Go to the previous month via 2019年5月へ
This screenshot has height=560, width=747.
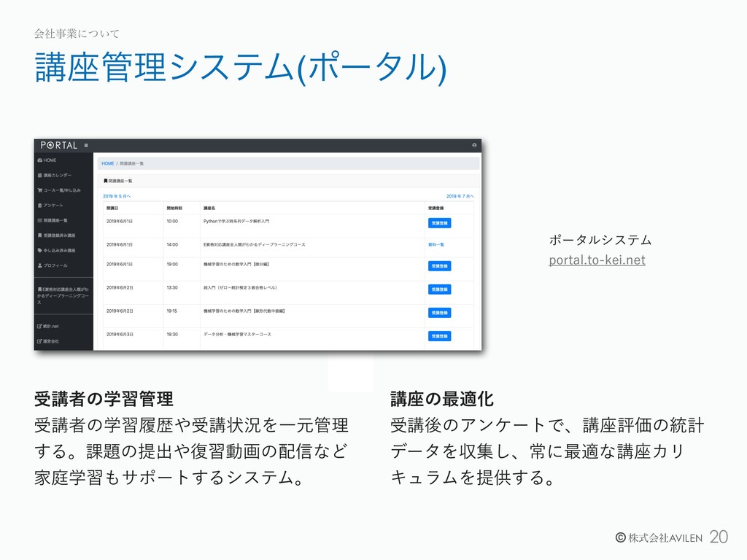[x=117, y=196]
